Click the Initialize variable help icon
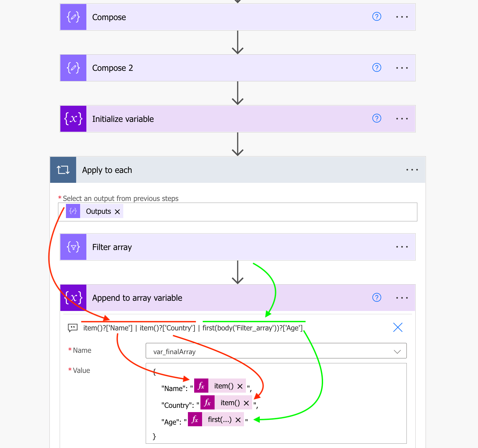 (x=376, y=118)
